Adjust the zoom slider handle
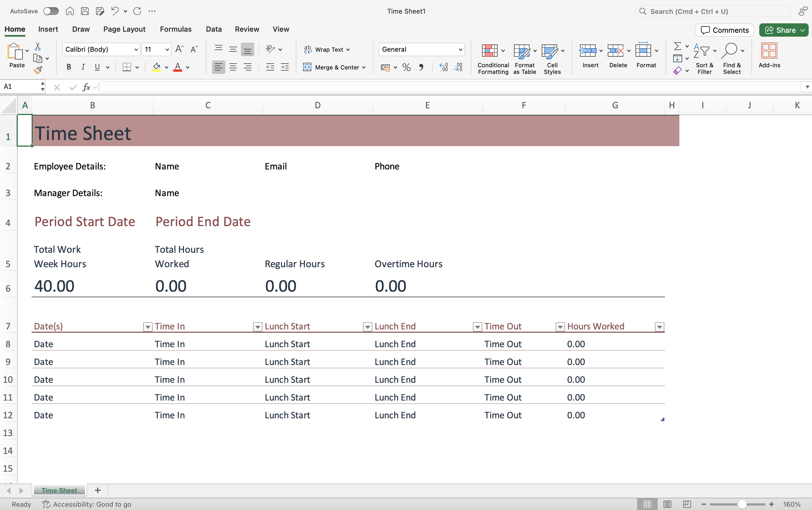This screenshot has width=812, height=510. coord(742,504)
